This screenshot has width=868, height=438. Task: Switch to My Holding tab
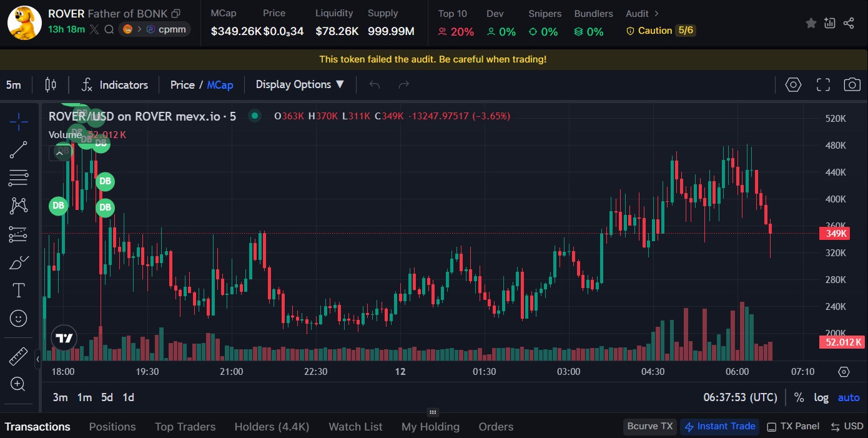tap(430, 427)
